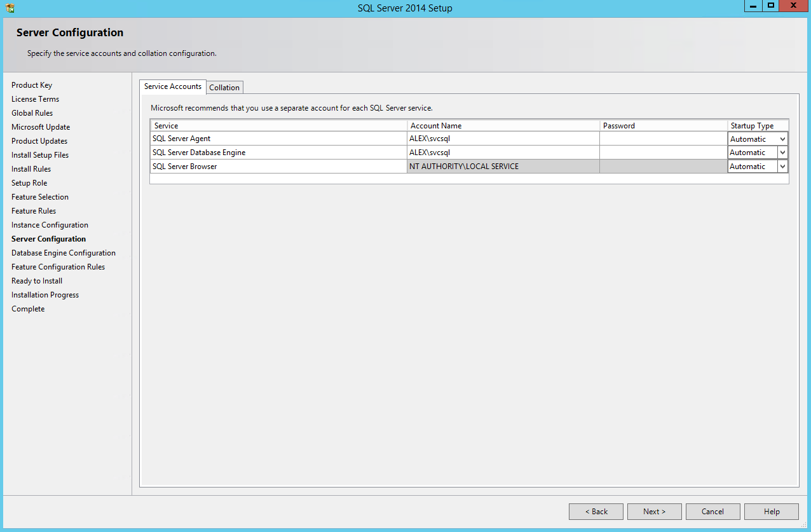Edit the Account Name for SQL Server Agent
This screenshot has height=532, width=811.
pos(502,138)
